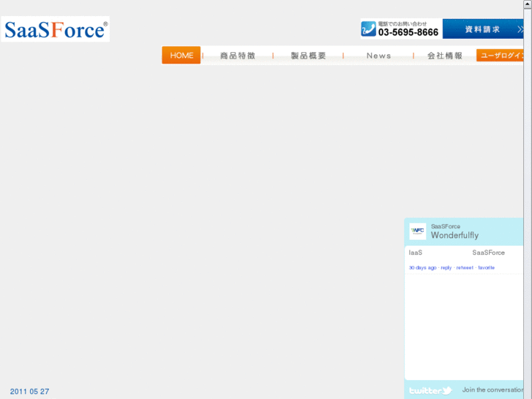Select the HOME navigation tab

tap(181, 56)
